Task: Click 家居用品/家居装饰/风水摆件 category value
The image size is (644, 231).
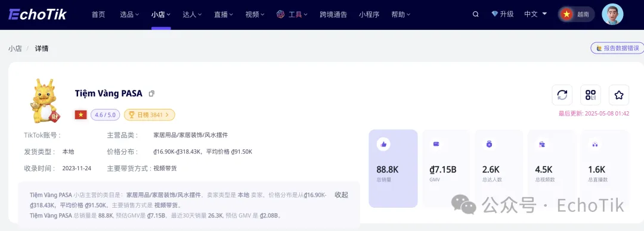Action: click(x=190, y=135)
